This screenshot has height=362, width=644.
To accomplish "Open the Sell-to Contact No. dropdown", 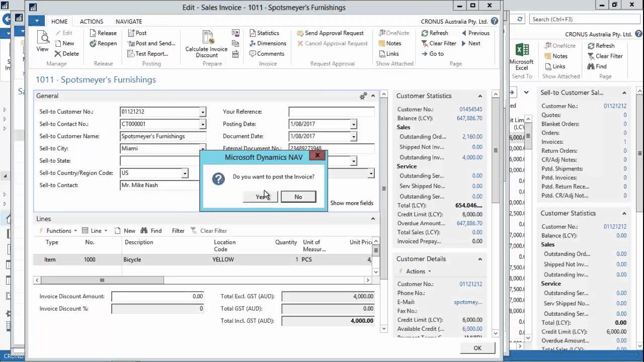I will 203,124.
